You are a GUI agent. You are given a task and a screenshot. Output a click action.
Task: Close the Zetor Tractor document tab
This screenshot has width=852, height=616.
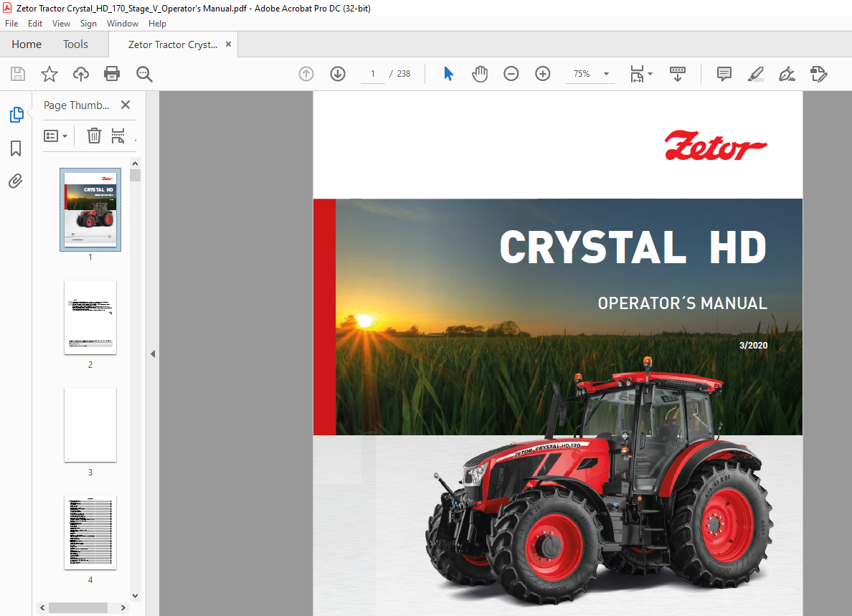point(228,44)
